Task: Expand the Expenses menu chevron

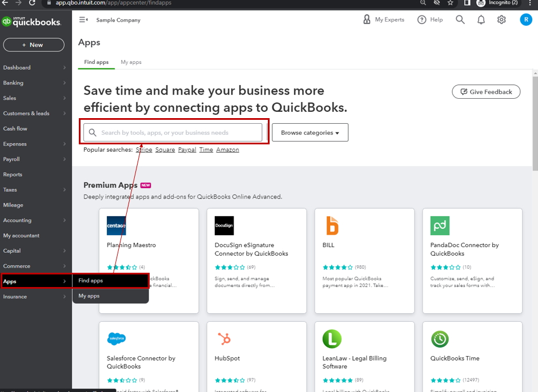Action: tap(65, 144)
